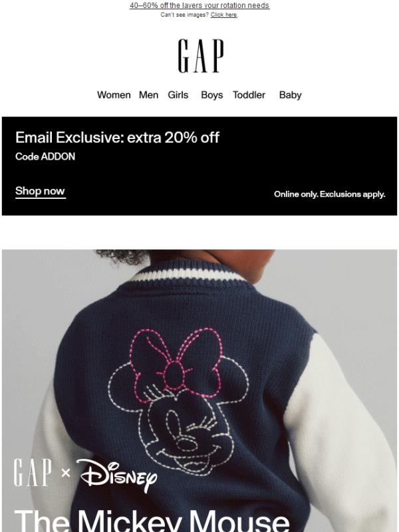The height and width of the screenshot is (532, 399).
Task: Click the Code ADDON text
Action: pos(45,156)
